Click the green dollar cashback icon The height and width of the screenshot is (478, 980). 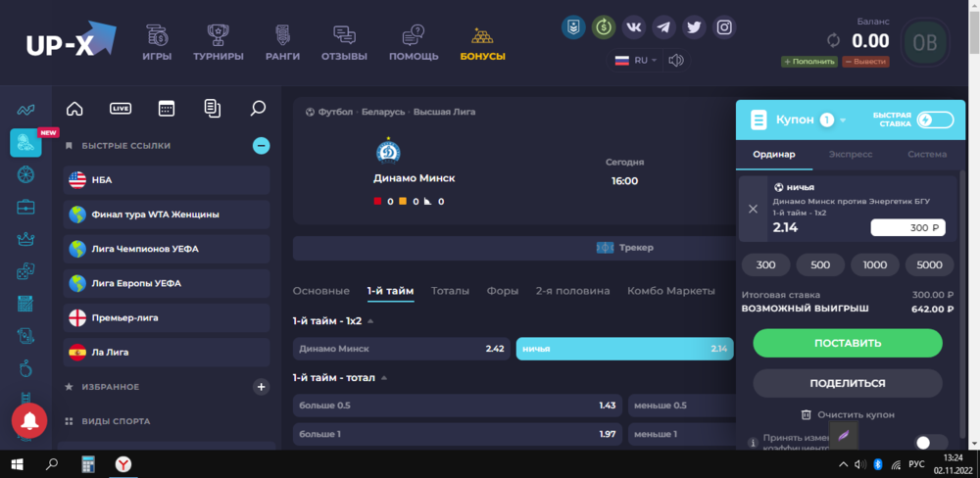pyautogui.click(x=604, y=27)
